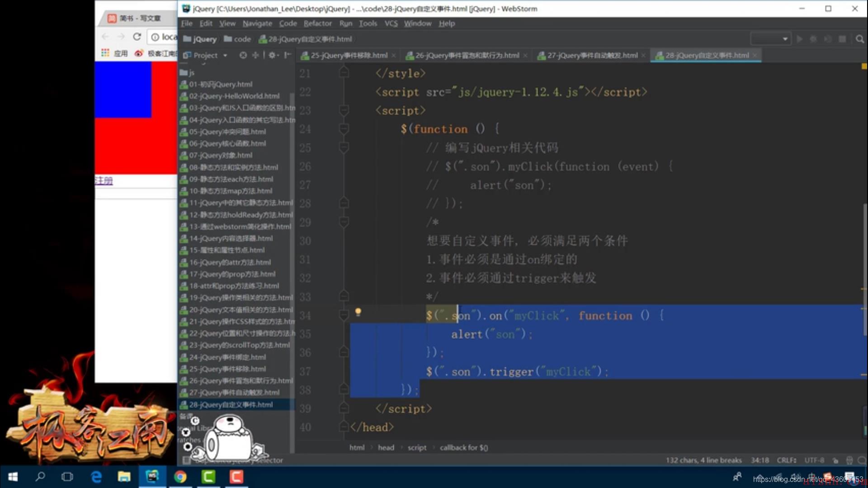Click the 34:18 cursor position in status bar

point(760,460)
